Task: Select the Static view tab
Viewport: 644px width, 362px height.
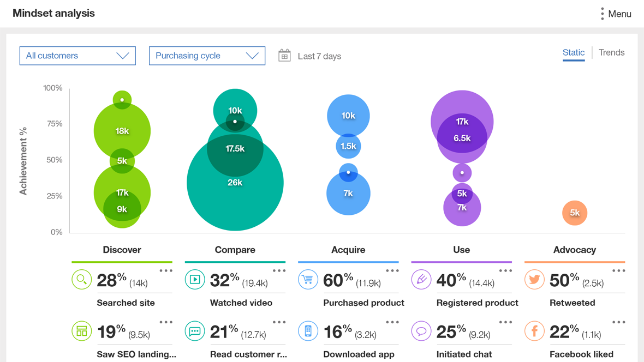Action: pyautogui.click(x=574, y=53)
